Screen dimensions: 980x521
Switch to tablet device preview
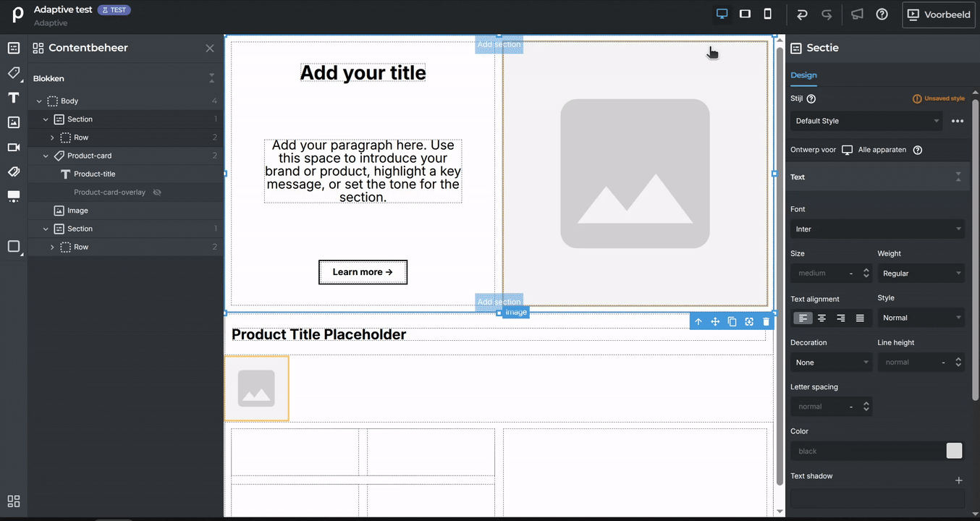(745, 14)
